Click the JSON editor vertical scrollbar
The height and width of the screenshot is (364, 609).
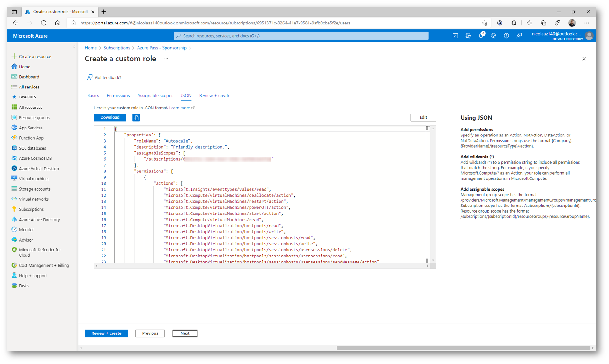point(433,194)
